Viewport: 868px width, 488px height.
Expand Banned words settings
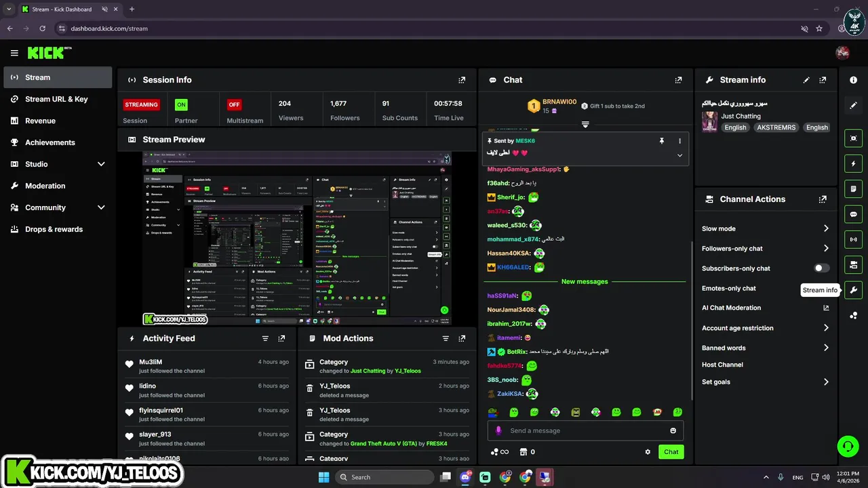[826, 348]
